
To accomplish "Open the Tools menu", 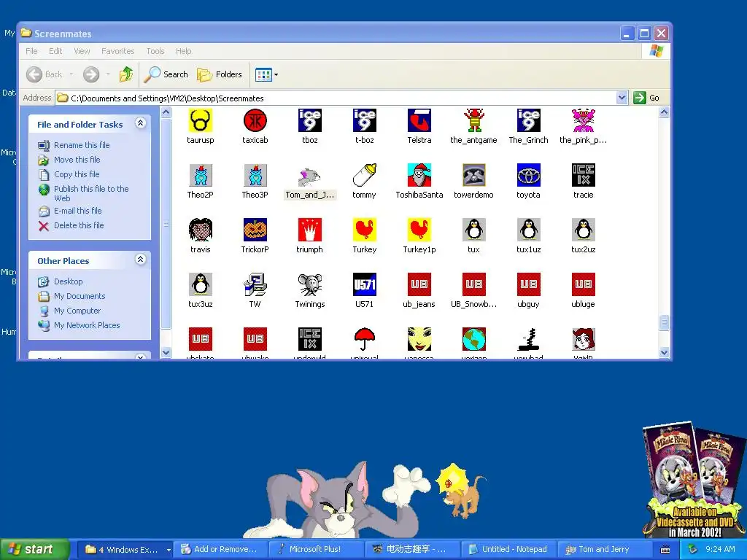I will [155, 51].
